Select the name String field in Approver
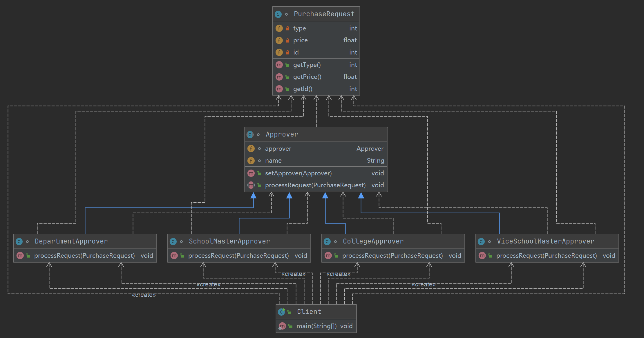The image size is (644, 338). click(x=273, y=161)
